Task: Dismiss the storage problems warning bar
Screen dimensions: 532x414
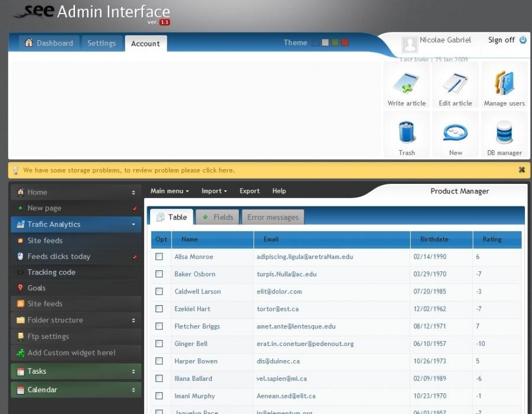Action: coord(522,170)
